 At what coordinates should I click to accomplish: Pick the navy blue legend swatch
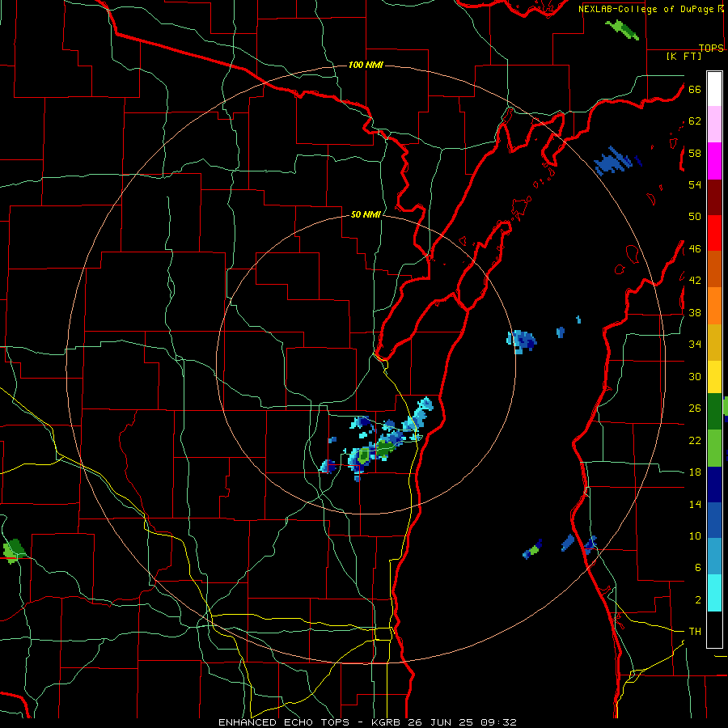click(714, 485)
